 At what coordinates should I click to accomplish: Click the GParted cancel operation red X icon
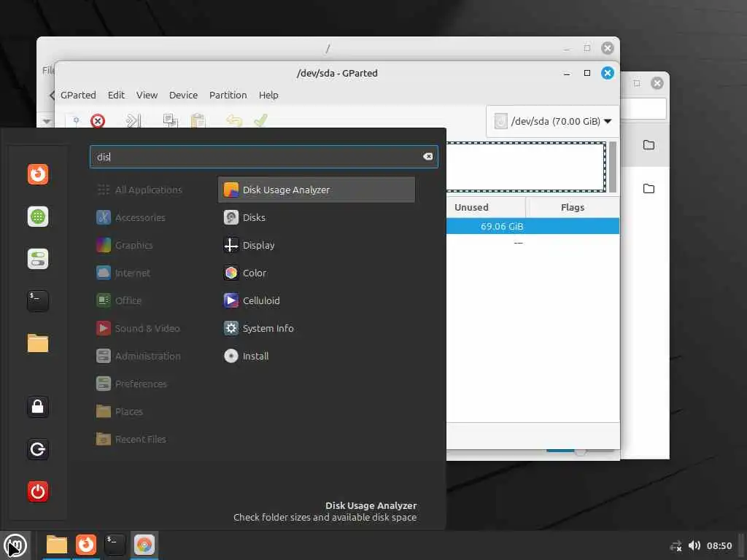point(98,121)
